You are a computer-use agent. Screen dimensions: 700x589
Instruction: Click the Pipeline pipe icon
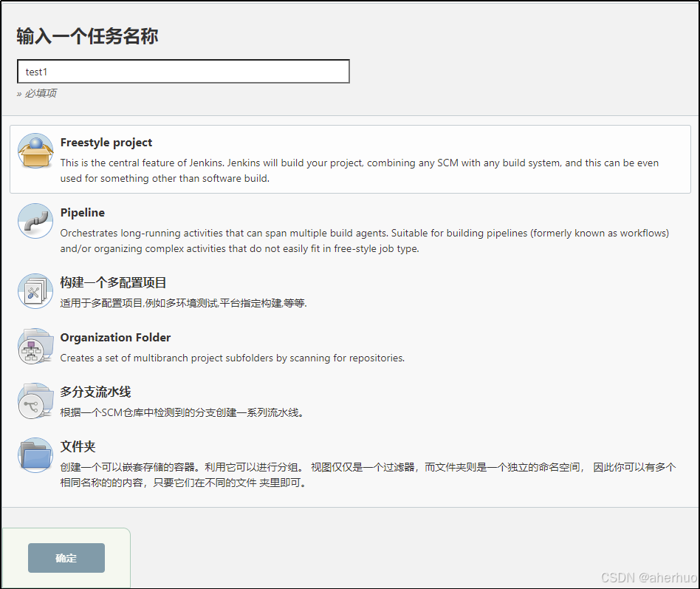coord(35,221)
